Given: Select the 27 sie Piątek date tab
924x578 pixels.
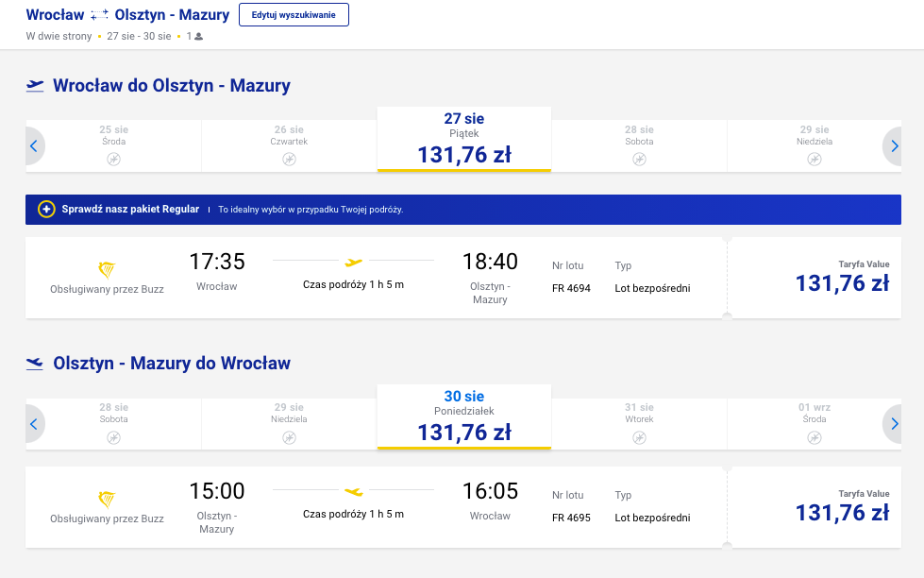Looking at the screenshot, I should coord(463,139).
